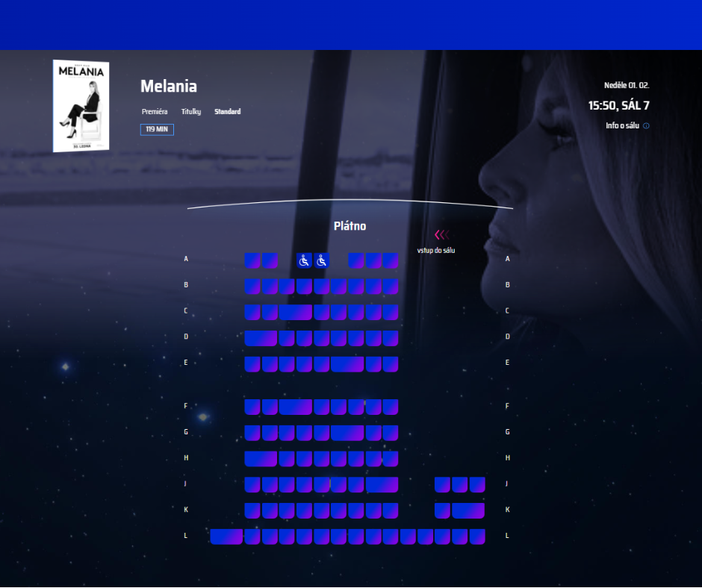Click the Titulky label
The image size is (702, 588).
pos(191,112)
